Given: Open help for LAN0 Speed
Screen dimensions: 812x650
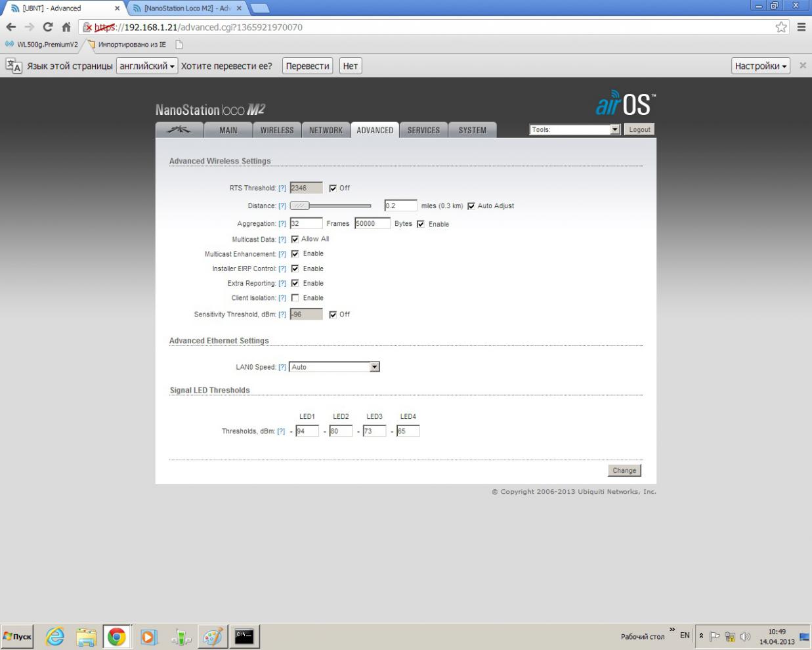Looking at the screenshot, I should (x=282, y=367).
